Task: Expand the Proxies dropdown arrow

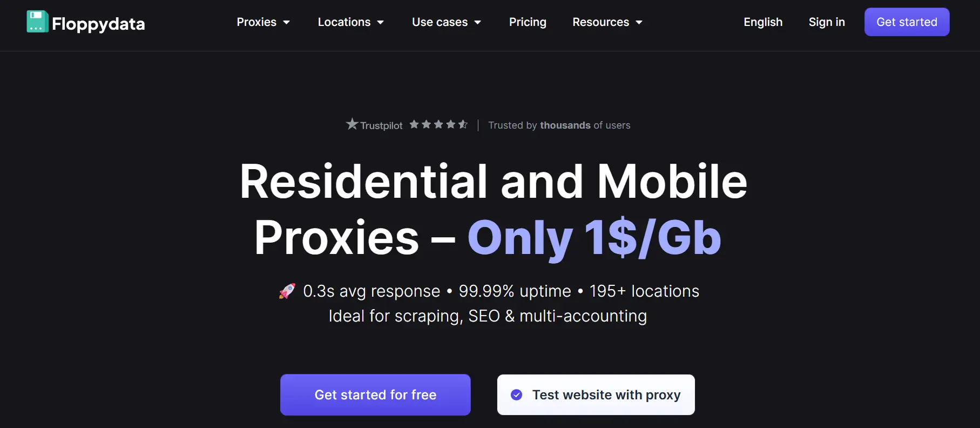Action: pos(287,23)
